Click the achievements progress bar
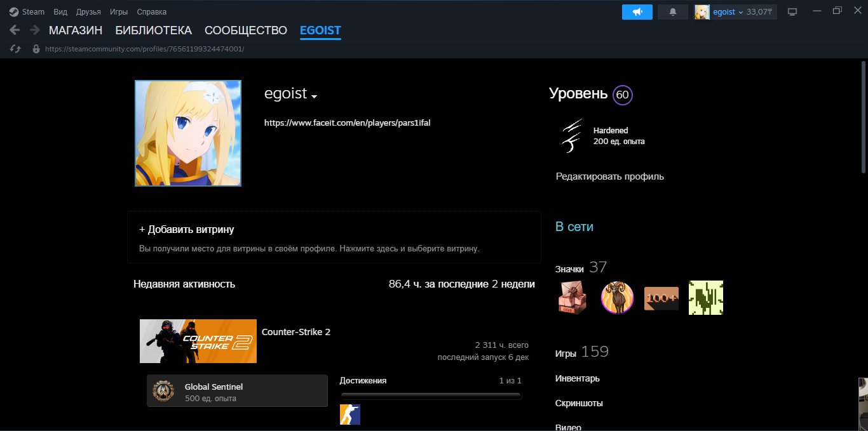The height and width of the screenshot is (431, 868). [x=431, y=396]
